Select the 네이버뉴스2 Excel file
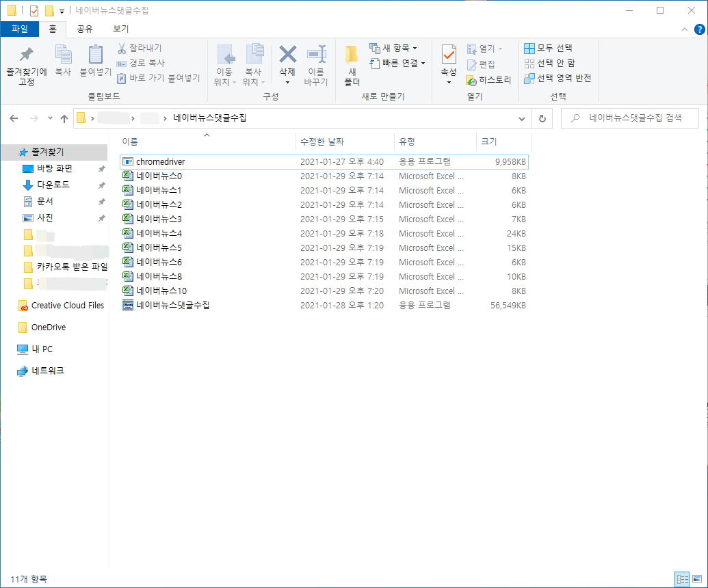708x588 pixels. [x=324, y=205]
